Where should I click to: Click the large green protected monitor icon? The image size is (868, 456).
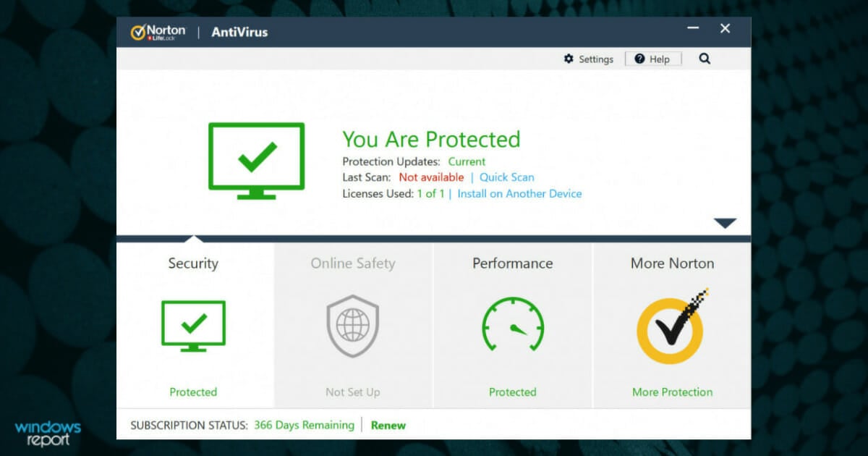click(x=257, y=161)
